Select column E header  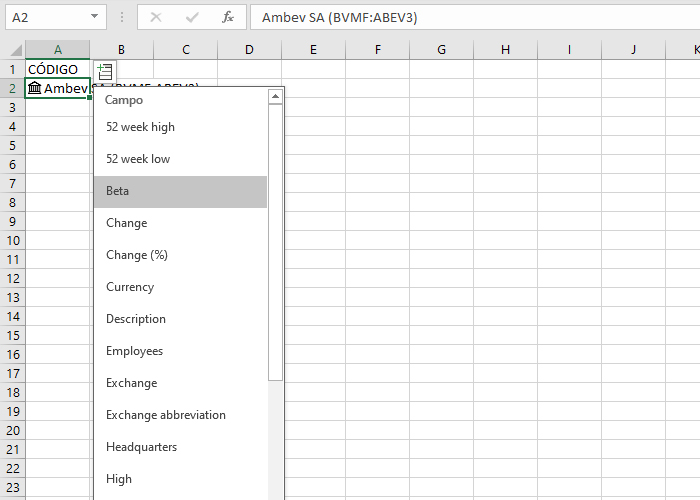click(x=313, y=50)
